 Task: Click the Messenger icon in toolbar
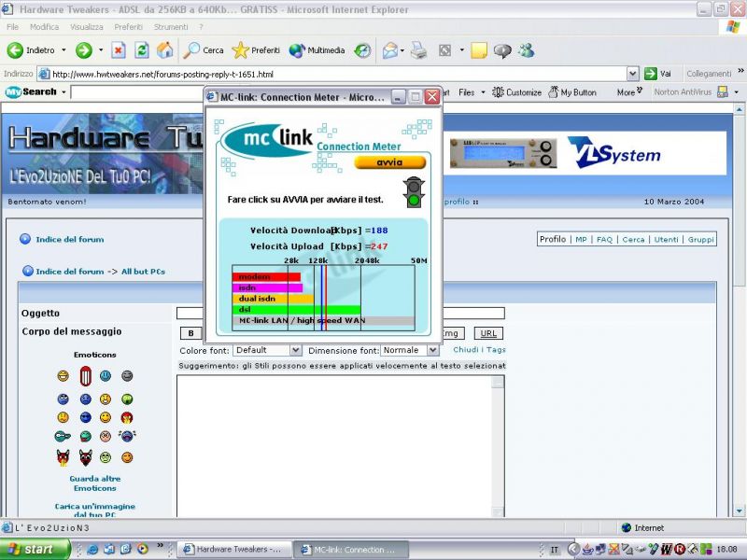tap(527, 50)
